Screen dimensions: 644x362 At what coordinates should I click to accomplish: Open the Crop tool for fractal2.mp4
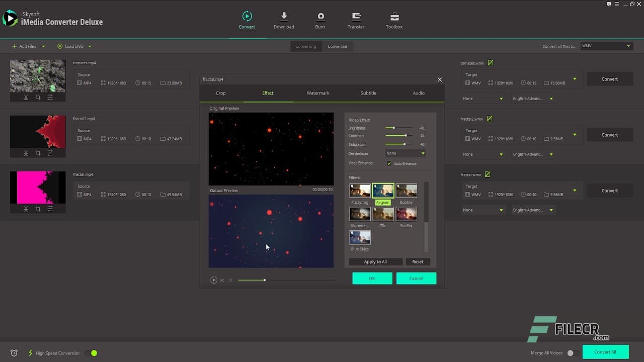pyautogui.click(x=38, y=153)
